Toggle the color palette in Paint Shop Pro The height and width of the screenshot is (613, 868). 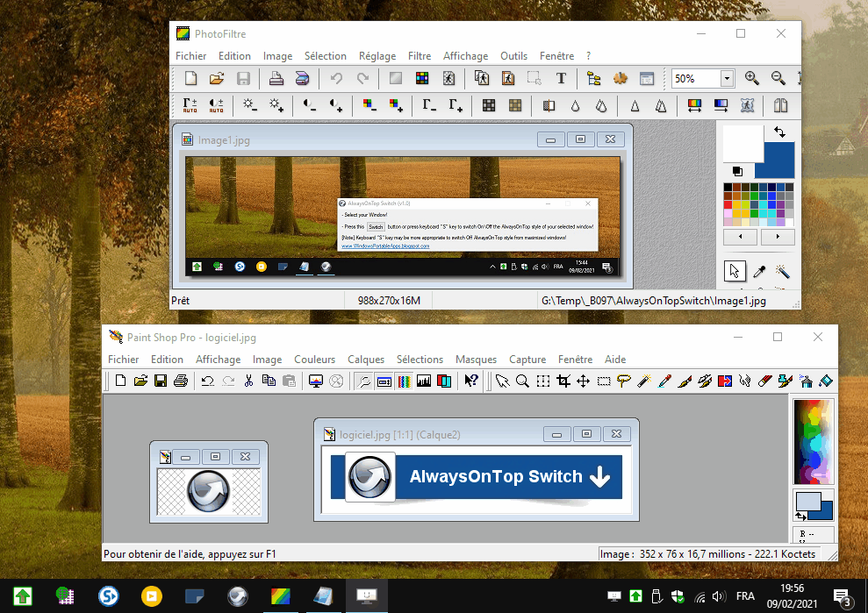404,381
